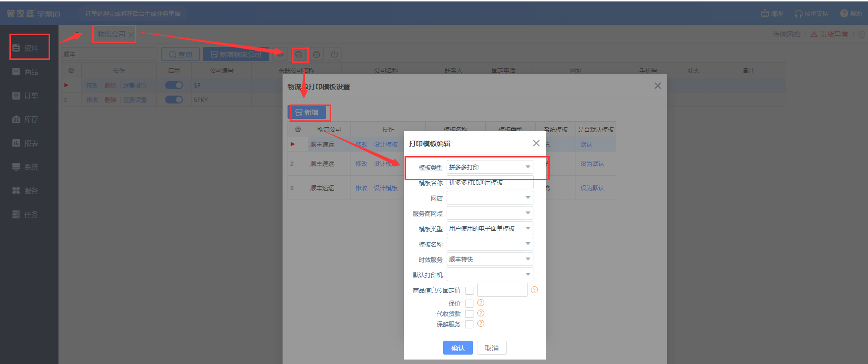Viewport: 868px width, 364px height.
Task: Click 设为默认 in template row 2
Action: click(x=592, y=163)
